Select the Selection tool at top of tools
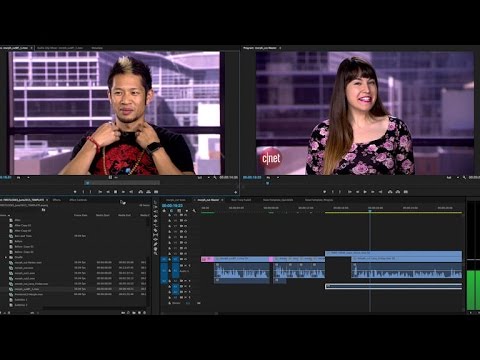480x360 pixels. 155,202
